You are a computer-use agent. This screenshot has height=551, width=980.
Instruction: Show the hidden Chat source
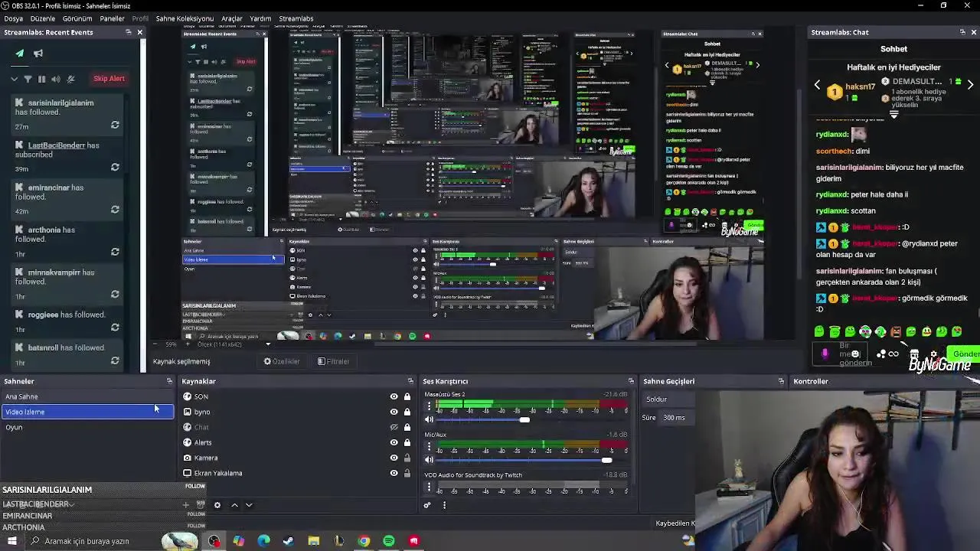point(394,427)
